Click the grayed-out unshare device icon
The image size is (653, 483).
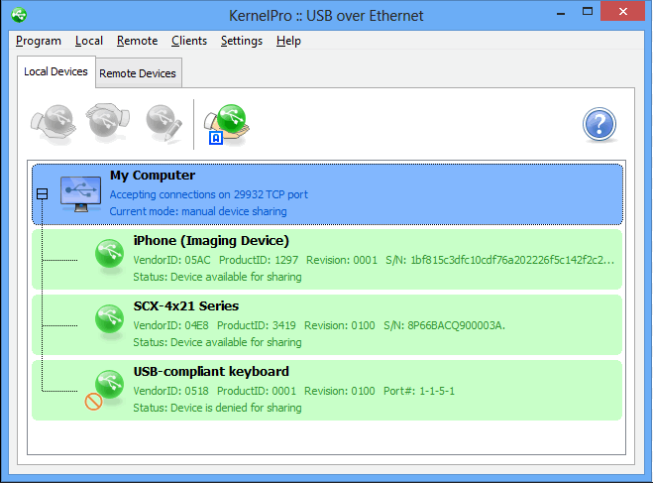click(x=107, y=122)
